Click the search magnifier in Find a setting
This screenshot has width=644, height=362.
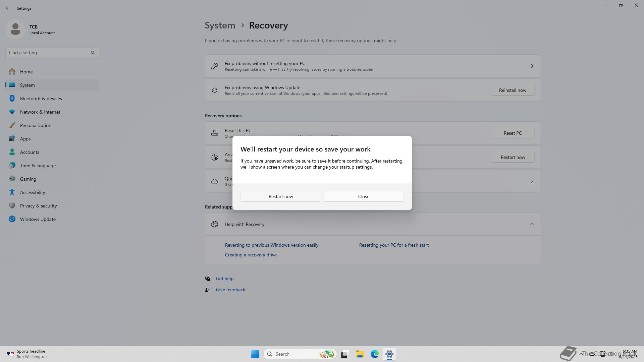click(93, 53)
